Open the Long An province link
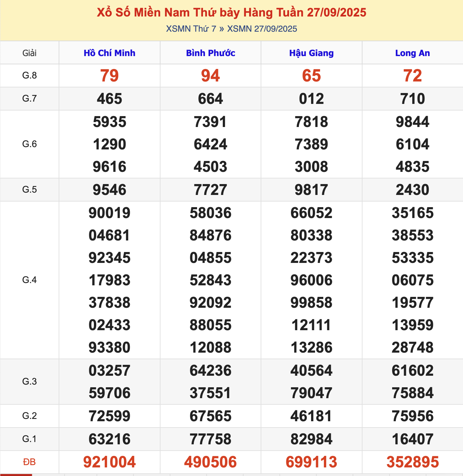 (413, 53)
